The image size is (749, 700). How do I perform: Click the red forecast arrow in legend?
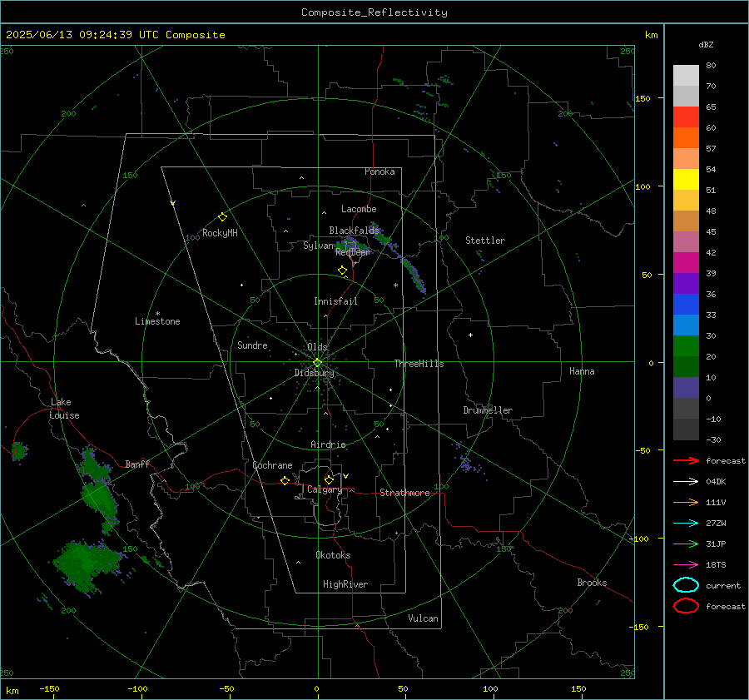click(x=686, y=460)
